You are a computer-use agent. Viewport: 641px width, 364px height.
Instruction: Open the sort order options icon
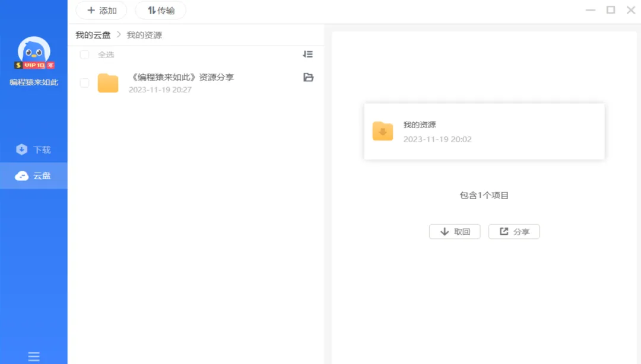pyautogui.click(x=308, y=55)
